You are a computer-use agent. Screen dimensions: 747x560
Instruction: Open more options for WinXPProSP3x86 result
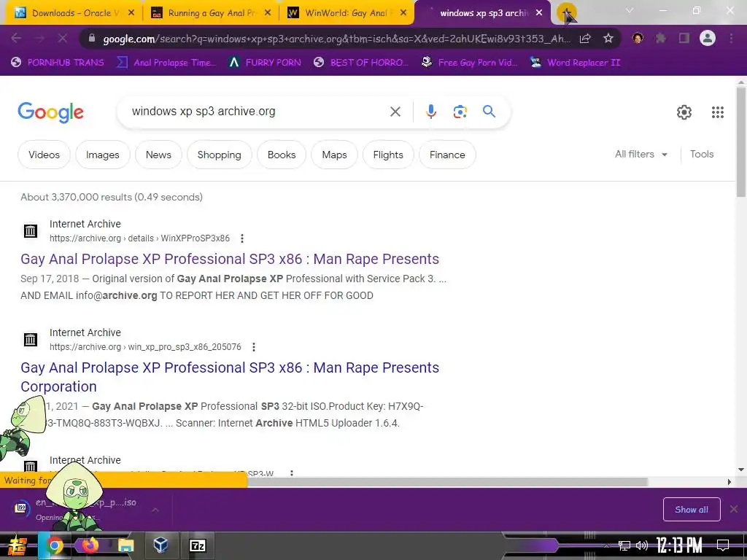tap(242, 238)
